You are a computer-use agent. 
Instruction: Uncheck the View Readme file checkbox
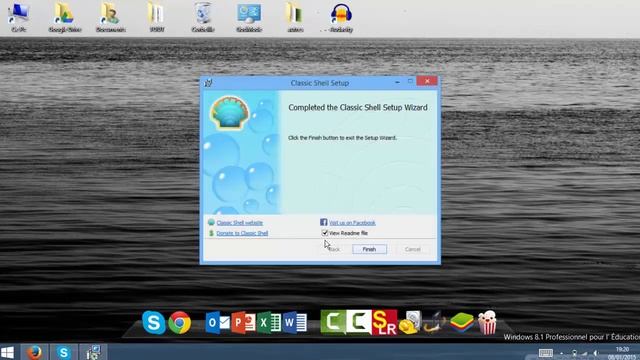point(325,233)
